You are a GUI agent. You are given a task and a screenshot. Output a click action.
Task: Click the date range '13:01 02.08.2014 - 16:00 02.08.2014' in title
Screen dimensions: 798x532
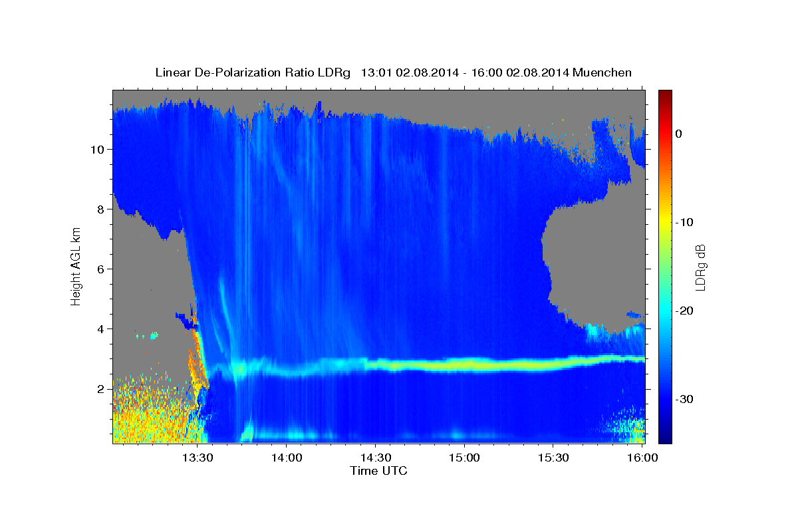[x=464, y=72]
